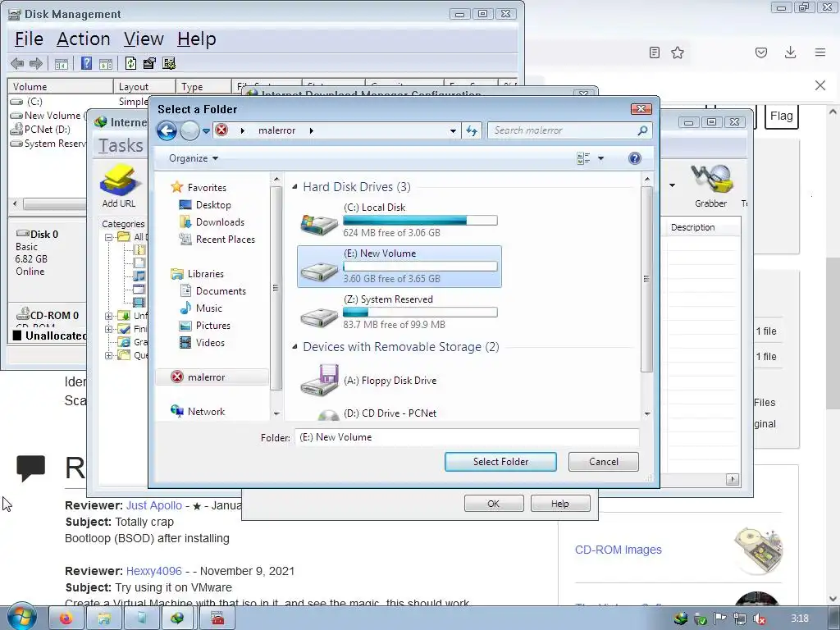Open the view options dropdown arrow
The width and height of the screenshot is (840, 630).
(600, 158)
